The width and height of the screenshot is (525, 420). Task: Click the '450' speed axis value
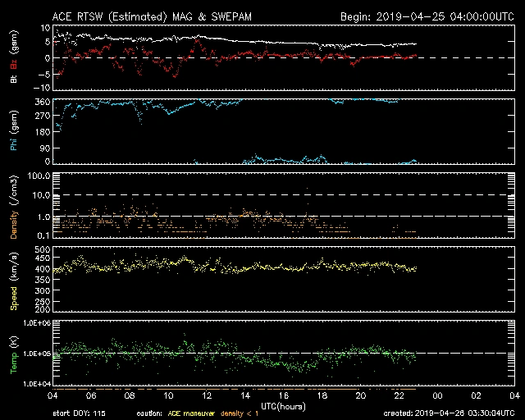[43, 258]
